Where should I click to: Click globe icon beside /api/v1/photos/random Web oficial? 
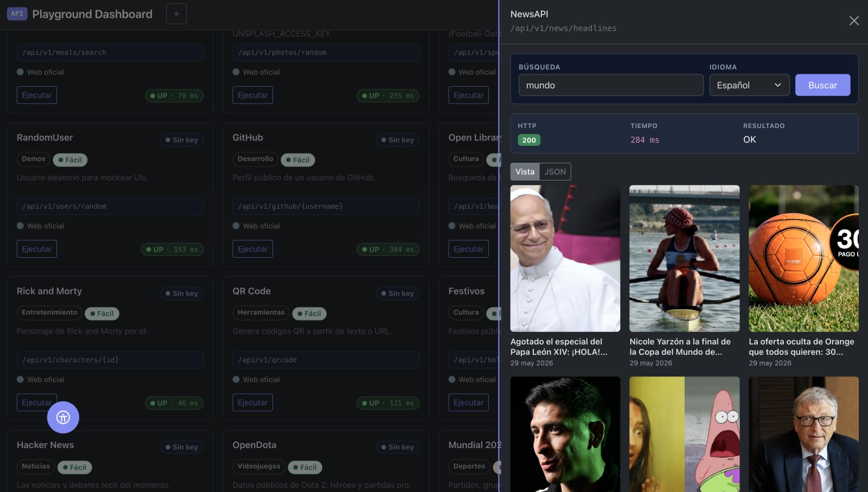pos(236,72)
